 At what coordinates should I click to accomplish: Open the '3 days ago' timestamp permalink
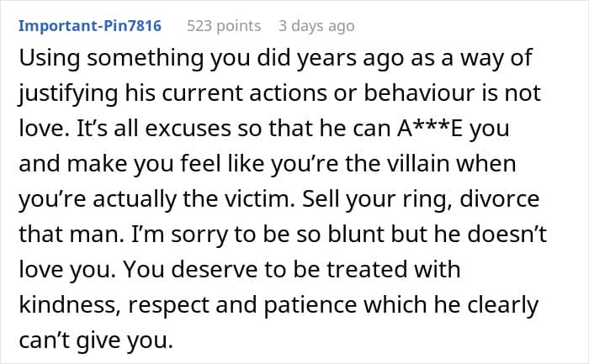(316, 26)
